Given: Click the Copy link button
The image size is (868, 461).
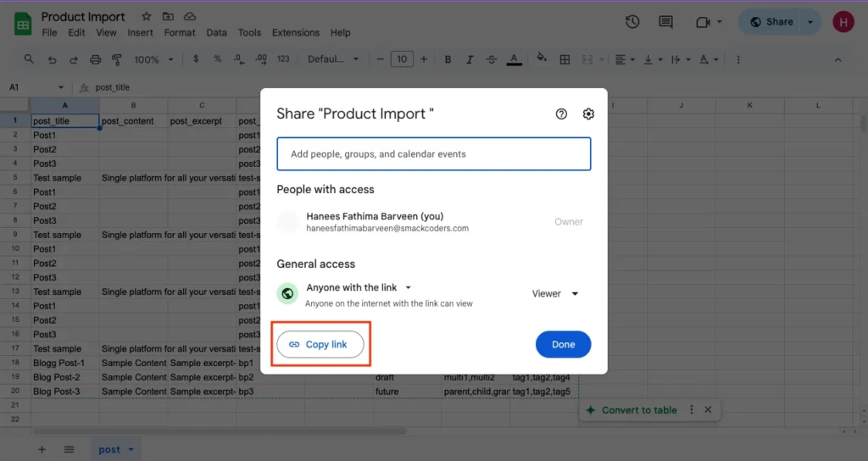Looking at the screenshot, I should [320, 344].
